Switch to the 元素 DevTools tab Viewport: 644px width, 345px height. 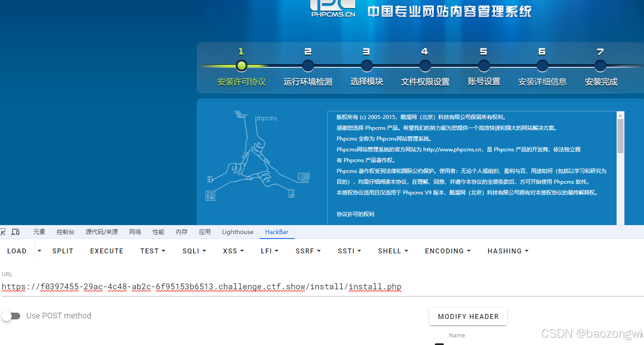pyautogui.click(x=39, y=232)
